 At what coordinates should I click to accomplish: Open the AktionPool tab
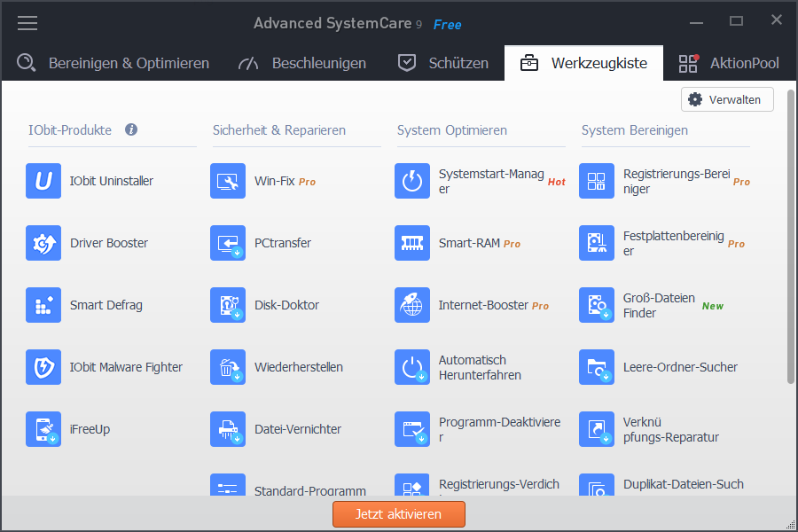click(729, 63)
